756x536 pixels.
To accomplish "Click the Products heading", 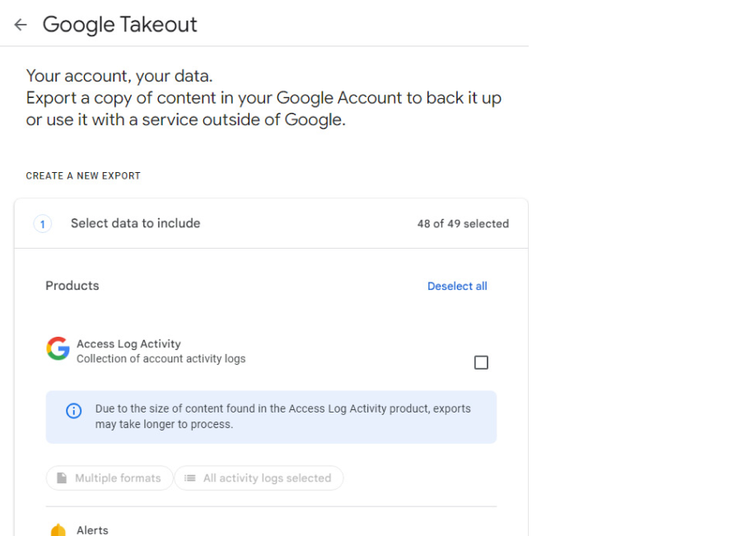I will pyautogui.click(x=72, y=286).
